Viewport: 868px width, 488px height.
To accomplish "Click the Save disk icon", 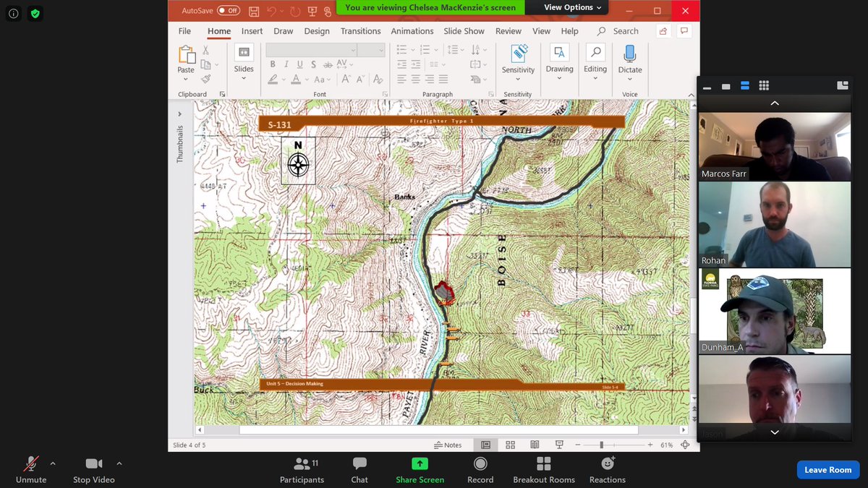I will coord(254,11).
